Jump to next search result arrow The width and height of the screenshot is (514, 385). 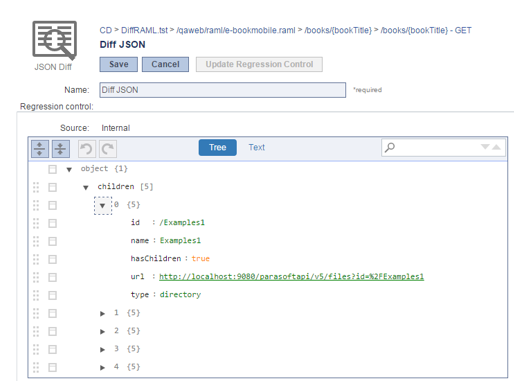click(x=485, y=147)
